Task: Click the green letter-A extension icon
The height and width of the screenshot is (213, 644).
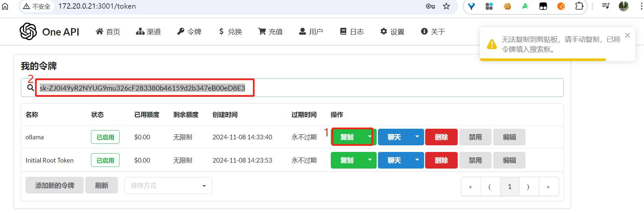Action: 525,6
